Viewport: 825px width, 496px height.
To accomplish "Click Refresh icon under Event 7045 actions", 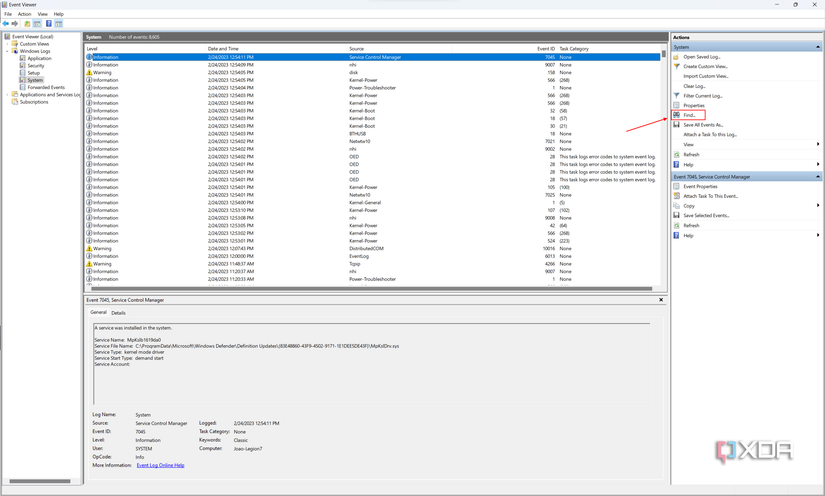I will click(677, 225).
